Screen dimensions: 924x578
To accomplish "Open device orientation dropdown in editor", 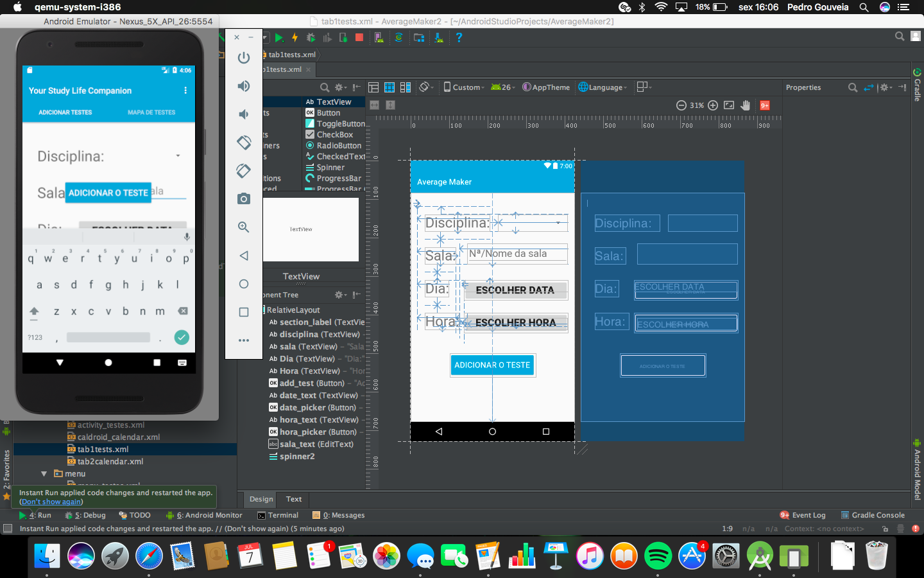I will click(x=427, y=87).
